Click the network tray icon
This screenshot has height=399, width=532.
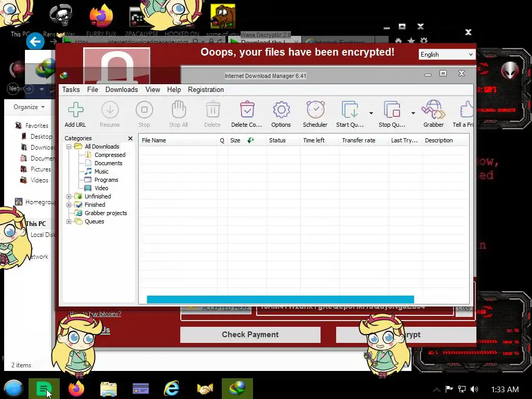pos(462,389)
